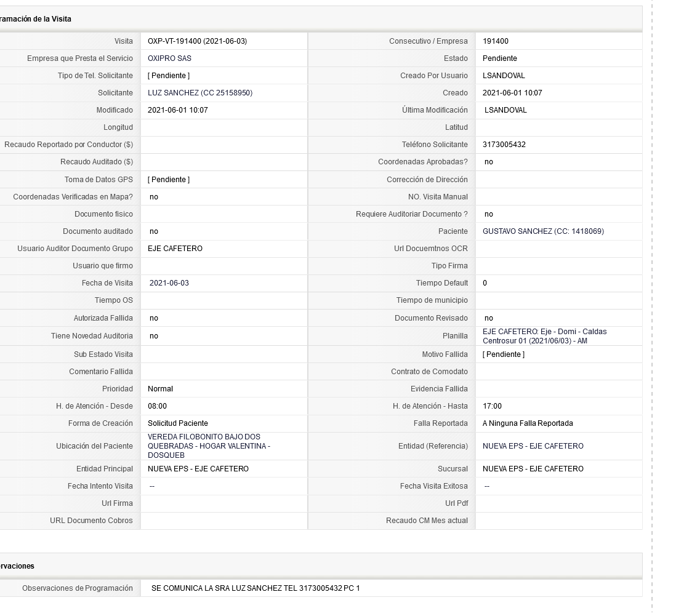Screen dimensions: 692x616
Task: Open the 2021-06-03 Fecha de Visita link
Action: 169,283
